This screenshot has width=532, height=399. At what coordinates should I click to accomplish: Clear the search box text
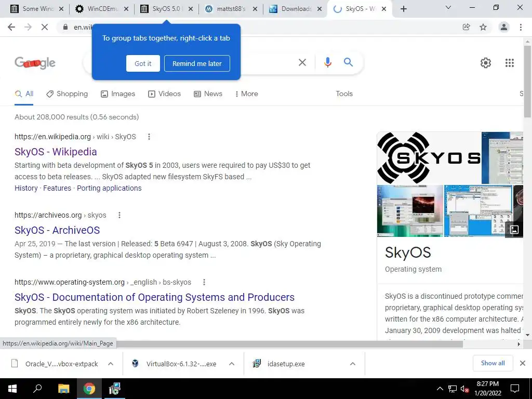coord(302,62)
